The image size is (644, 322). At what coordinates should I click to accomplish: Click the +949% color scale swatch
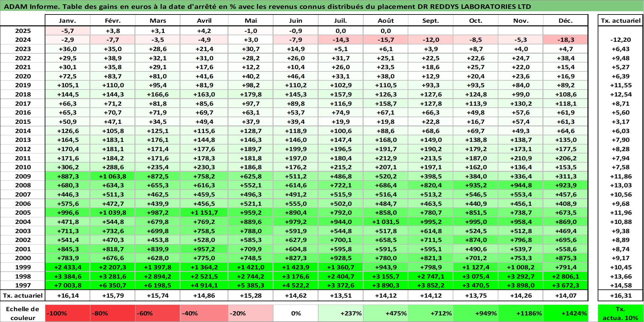[476, 313]
